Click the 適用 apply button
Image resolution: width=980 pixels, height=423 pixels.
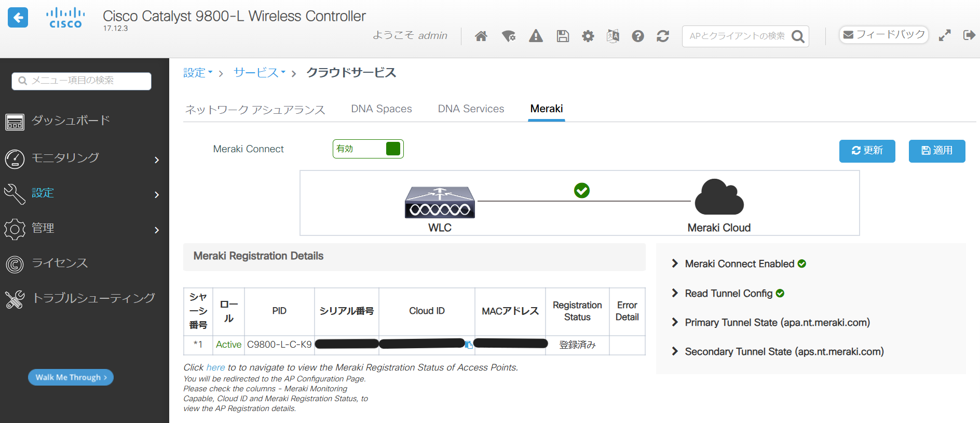coord(937,151)
